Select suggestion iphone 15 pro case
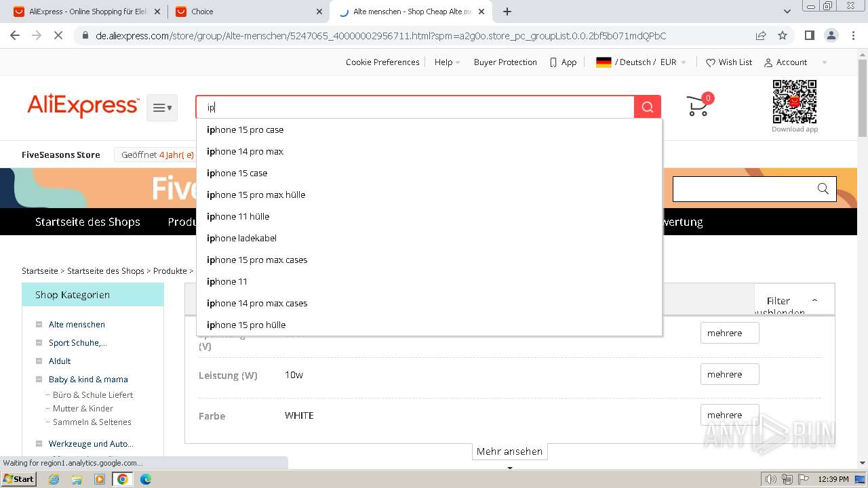 429,129
